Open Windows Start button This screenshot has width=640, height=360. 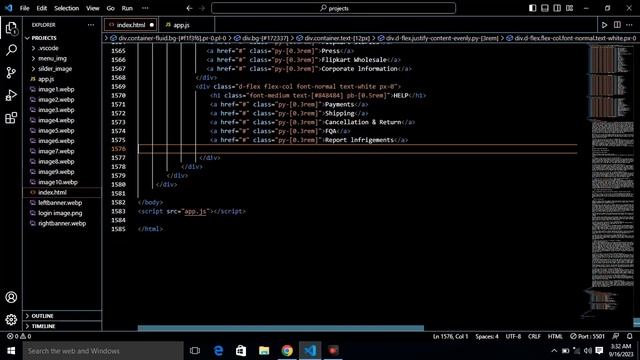pyautogui.click(x=11, y=351)
